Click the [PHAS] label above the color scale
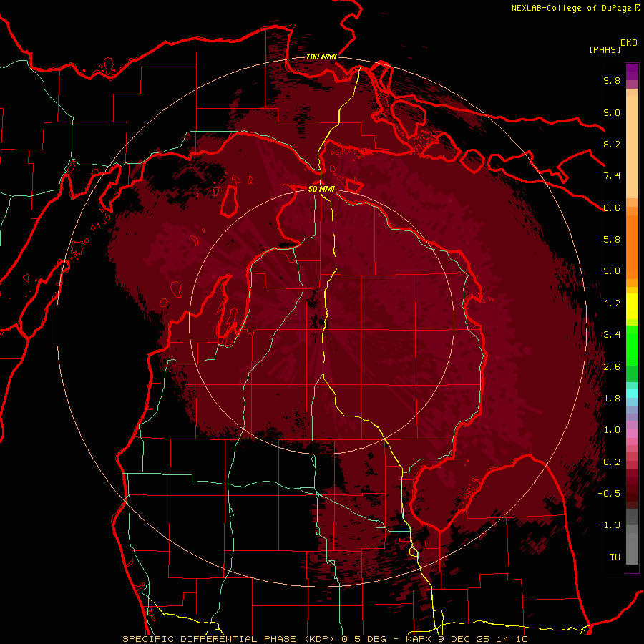Viewport: 644px width, 644px height. 605,49
